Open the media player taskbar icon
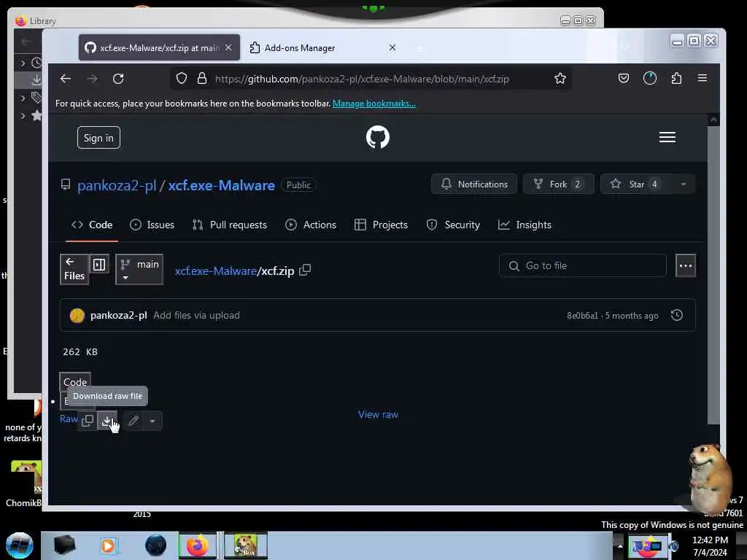 point(108,545)
